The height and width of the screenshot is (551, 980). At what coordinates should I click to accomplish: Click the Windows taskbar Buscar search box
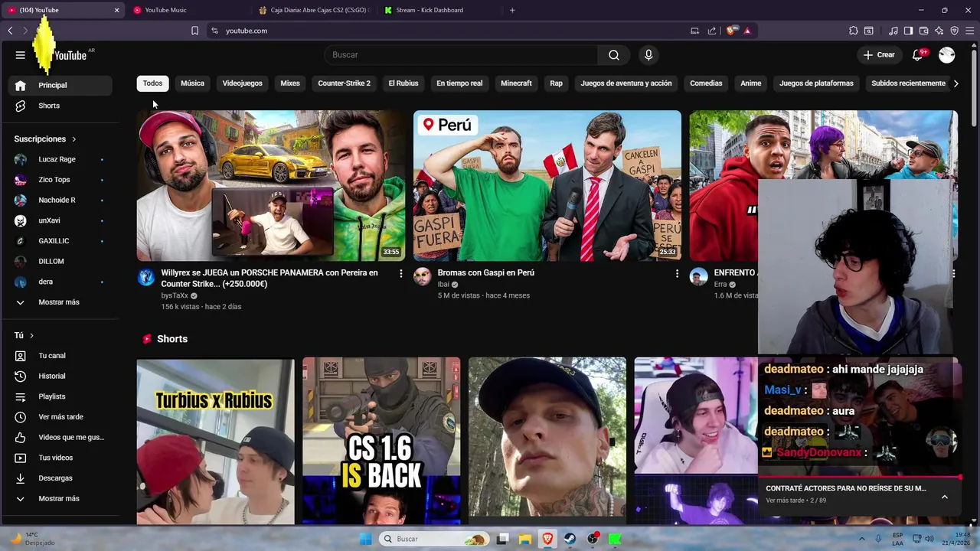click(435, 539)
